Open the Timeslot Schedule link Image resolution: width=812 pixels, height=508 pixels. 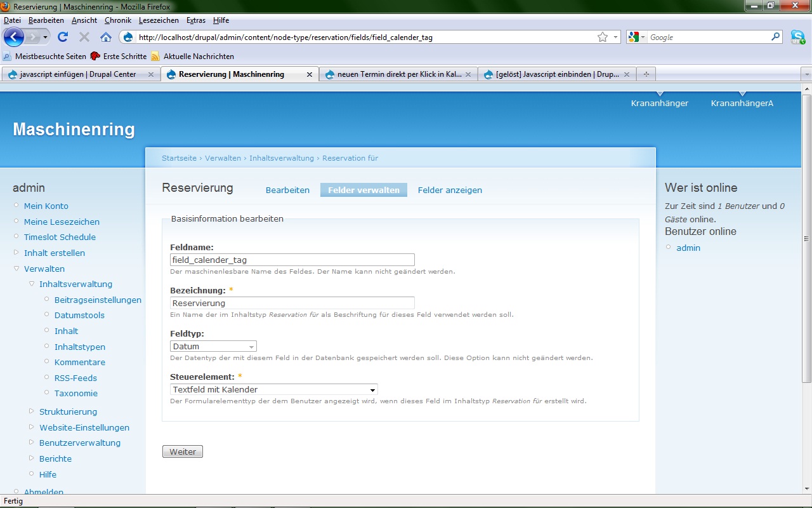(60, 237)
